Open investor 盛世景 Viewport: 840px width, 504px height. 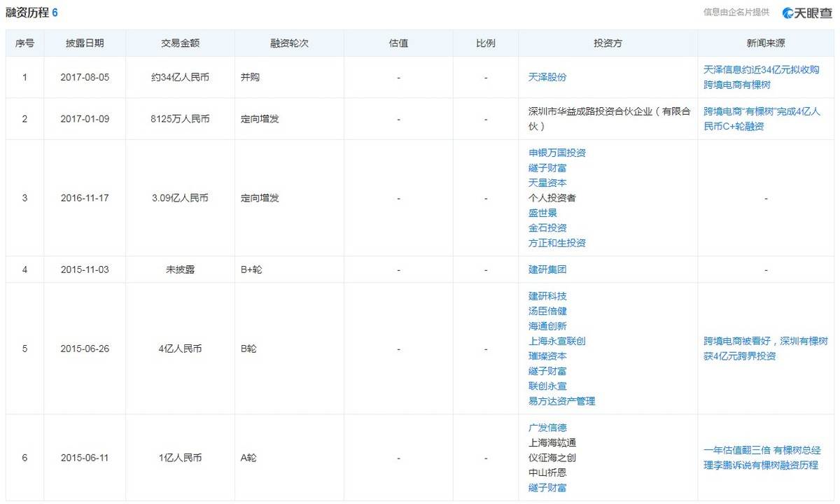(542, 213)
